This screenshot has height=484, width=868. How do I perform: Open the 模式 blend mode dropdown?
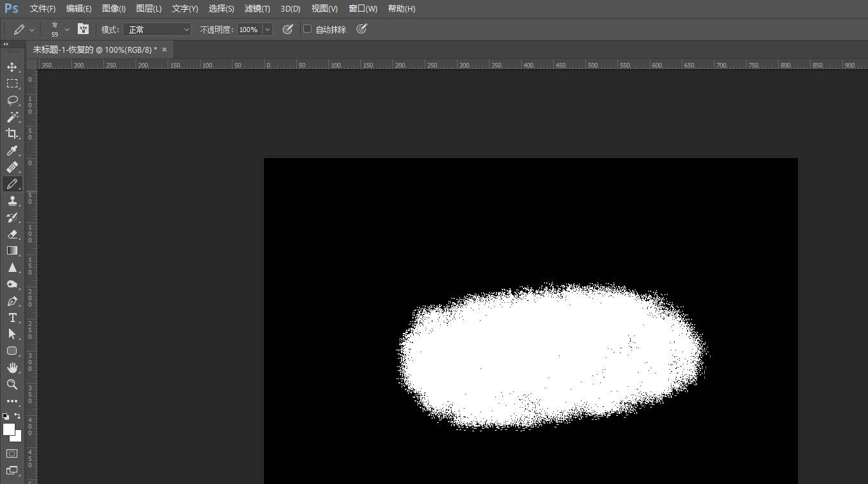[158, 30]
